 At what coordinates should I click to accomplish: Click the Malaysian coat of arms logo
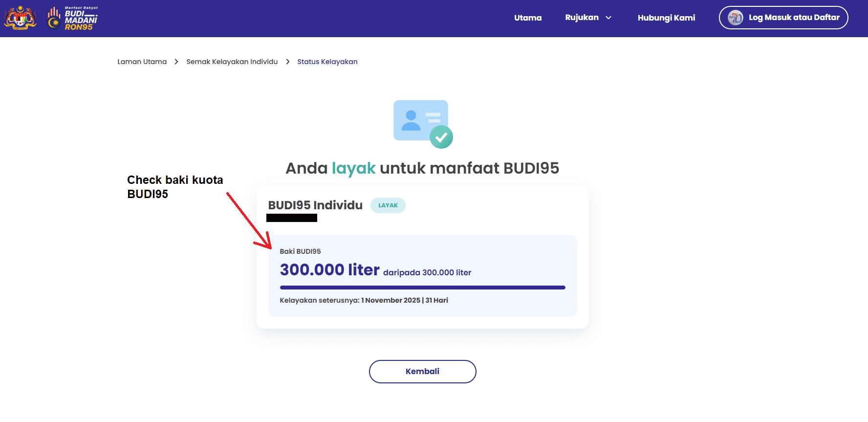pyautogui.click(x=20, y=18)
